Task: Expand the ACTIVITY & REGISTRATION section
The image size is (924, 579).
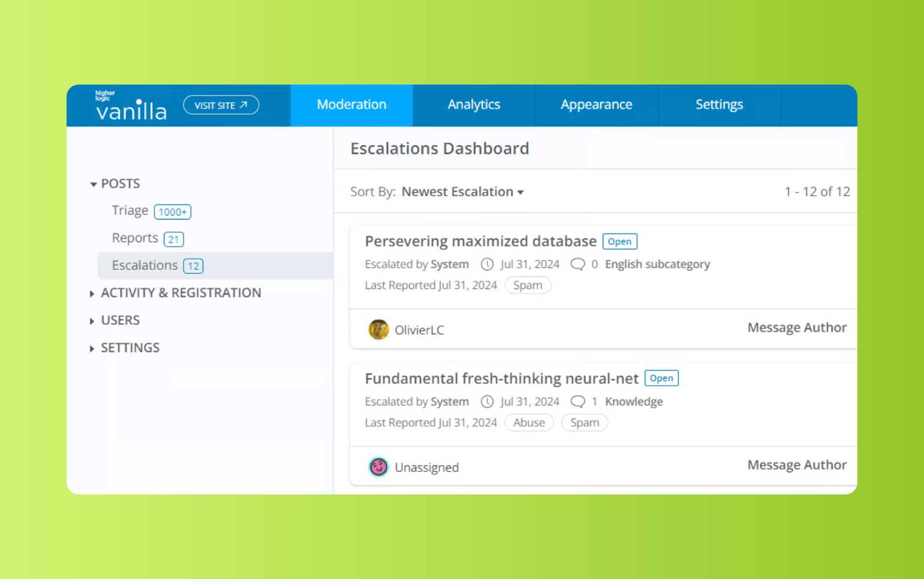Action: pyautogui.click(x=175, y=293)
